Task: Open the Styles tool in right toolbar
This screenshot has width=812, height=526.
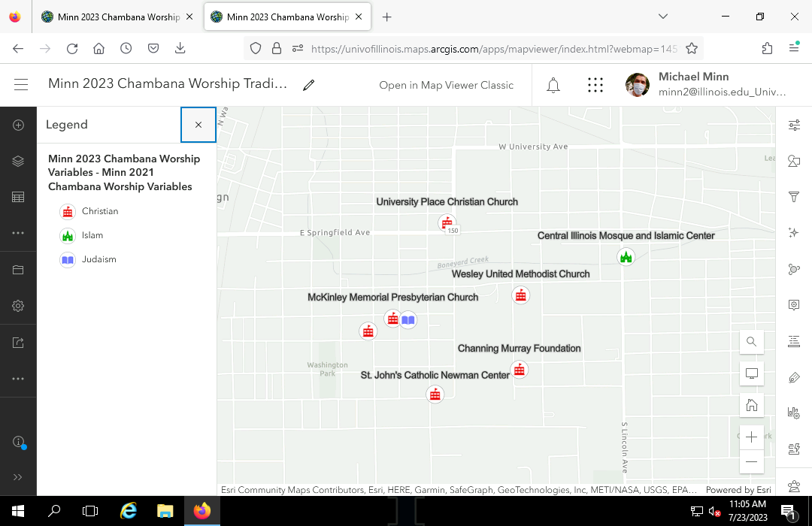Action: 793,161
